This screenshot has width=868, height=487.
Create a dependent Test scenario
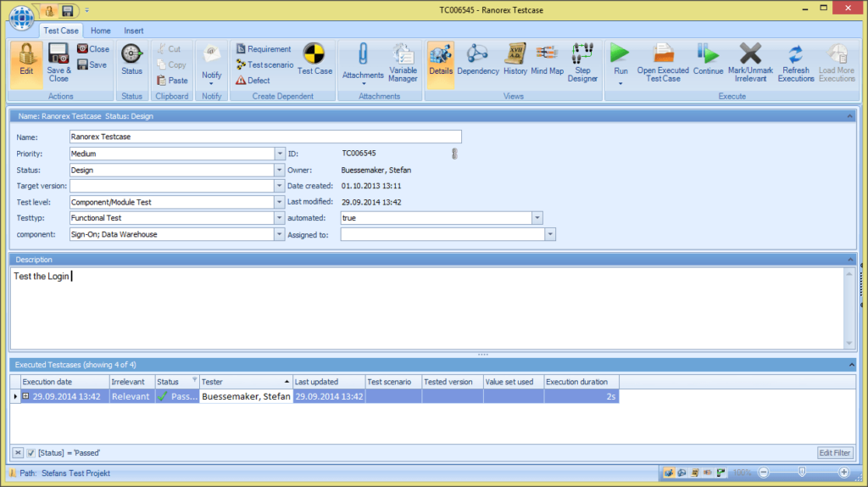pyautogui.click(x=264, y=64)
